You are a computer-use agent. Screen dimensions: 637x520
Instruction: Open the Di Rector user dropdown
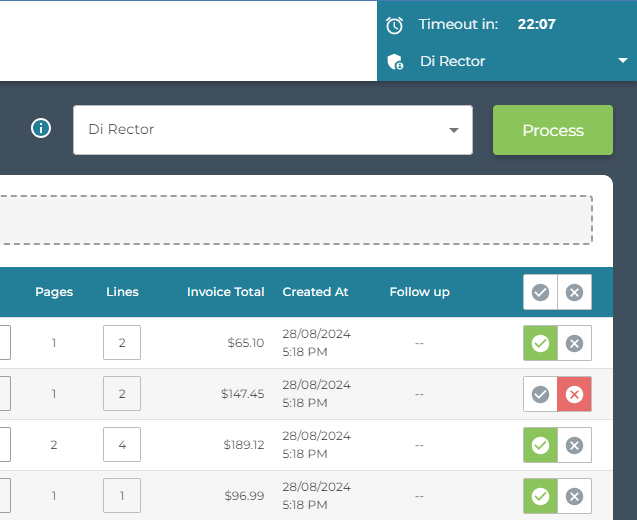273,130
